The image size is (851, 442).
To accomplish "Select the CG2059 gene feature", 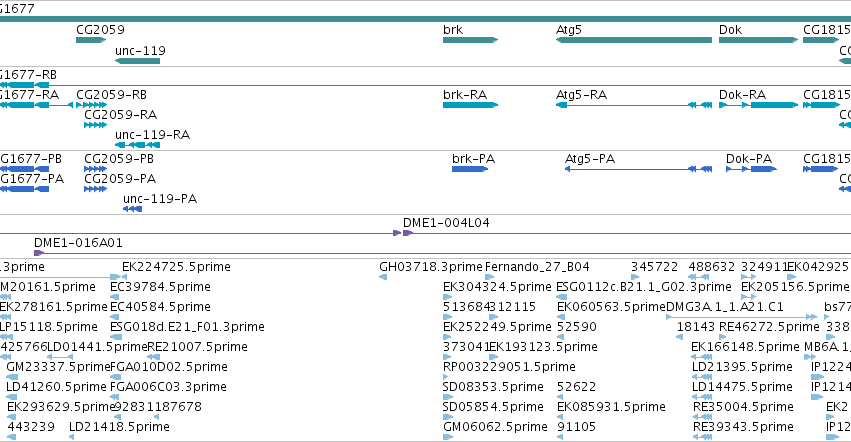I will click(91, 40).
